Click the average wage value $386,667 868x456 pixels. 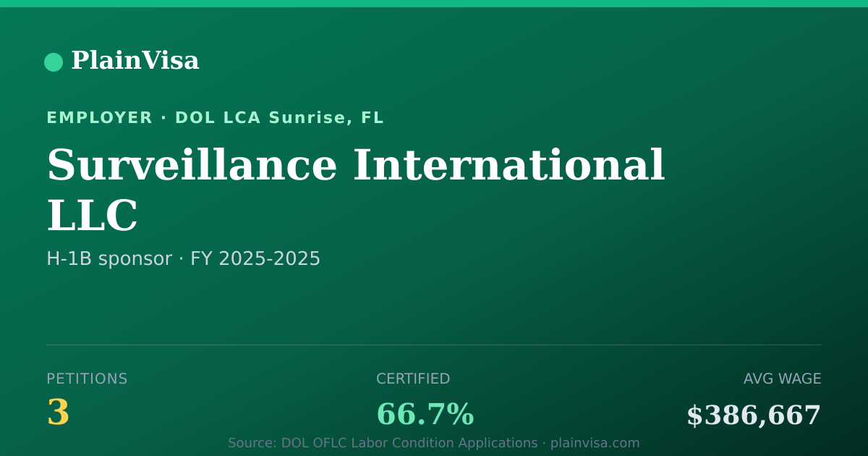point(754,416)
